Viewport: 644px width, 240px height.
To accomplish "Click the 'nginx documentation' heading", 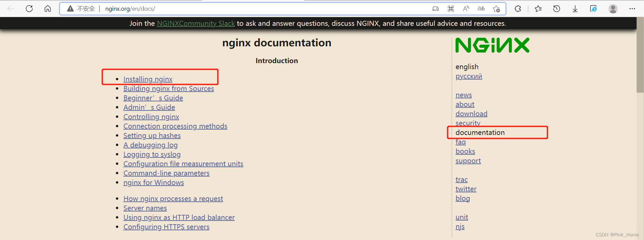I will pos(277,43).
